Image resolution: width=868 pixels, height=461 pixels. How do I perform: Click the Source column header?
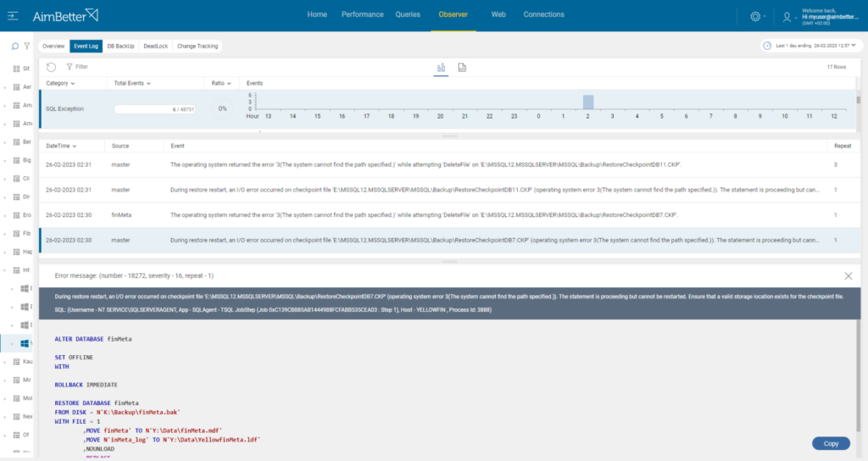click(x=120, y=146)
